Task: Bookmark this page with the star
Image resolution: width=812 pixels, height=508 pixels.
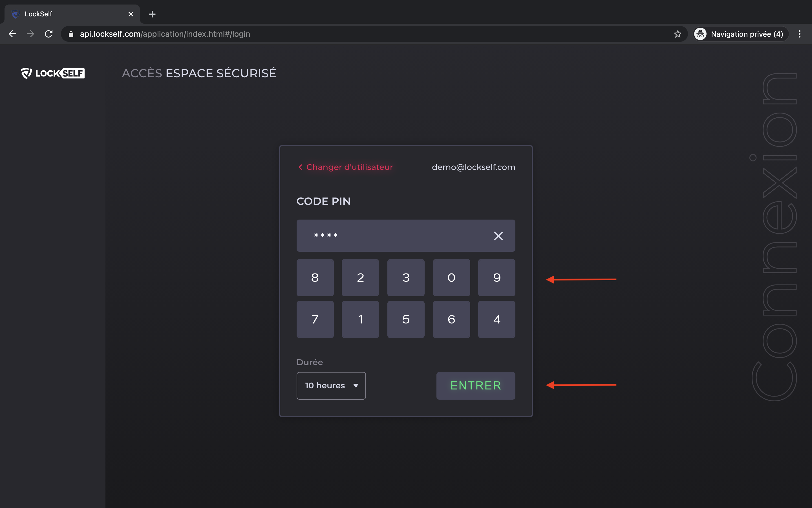Action: coord(678,34)
